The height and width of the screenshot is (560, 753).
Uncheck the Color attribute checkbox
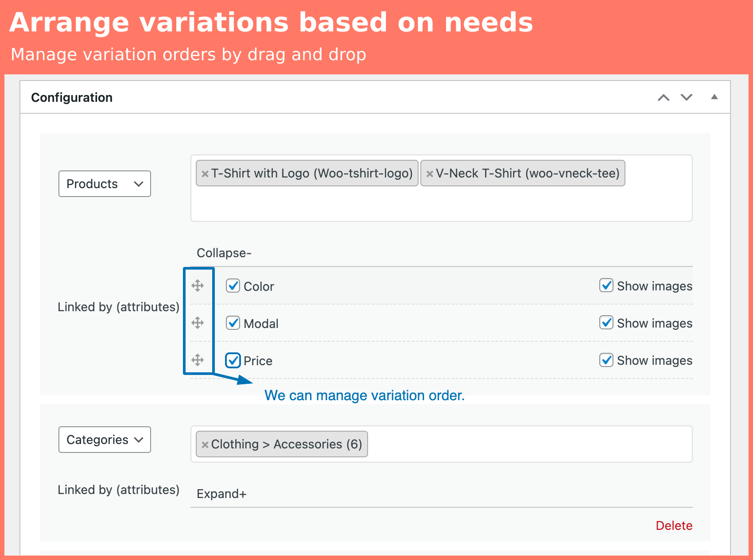click(x=233, y=286)
